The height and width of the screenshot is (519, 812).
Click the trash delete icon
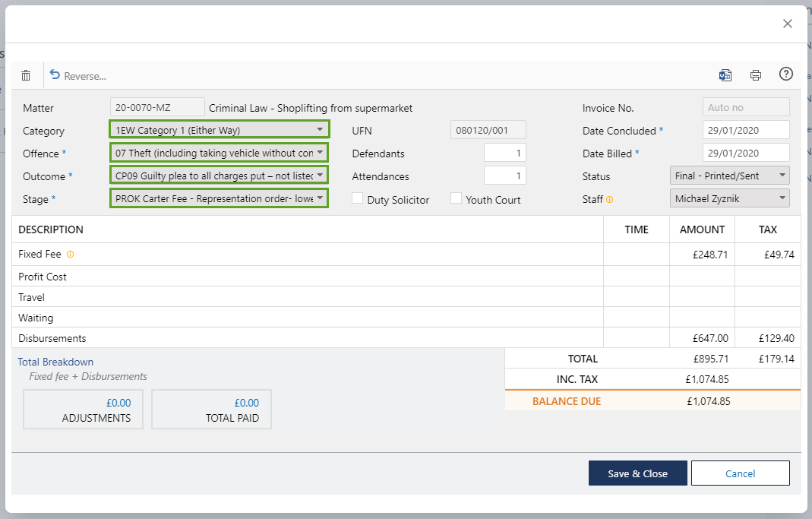26,75
